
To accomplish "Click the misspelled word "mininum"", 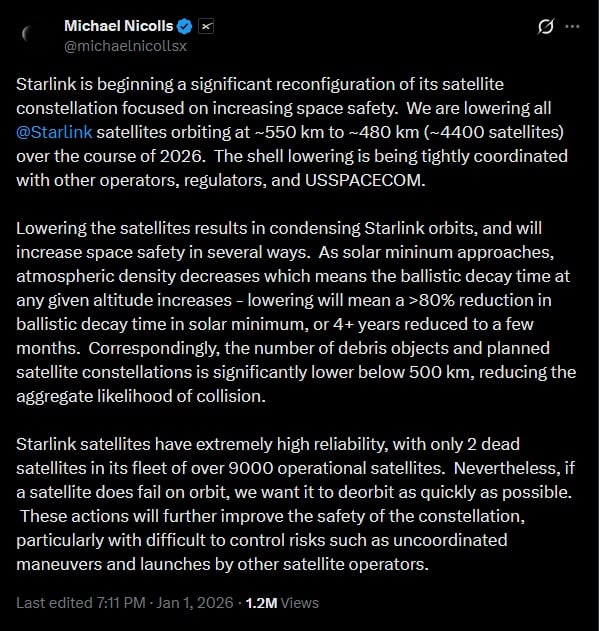I will coord(419,252).
